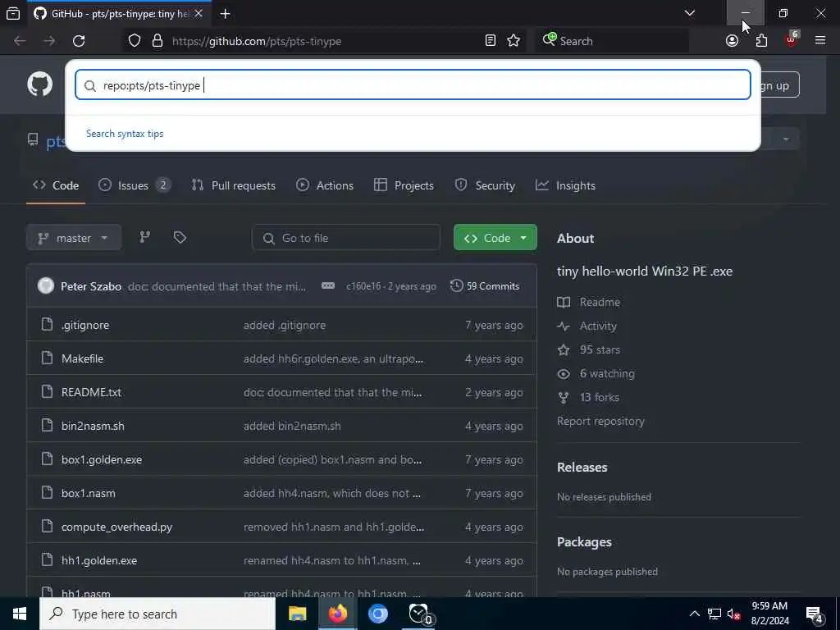The image size is (840, 630).
Task: Click the Firefox search bar
Action: click(612, 41)
